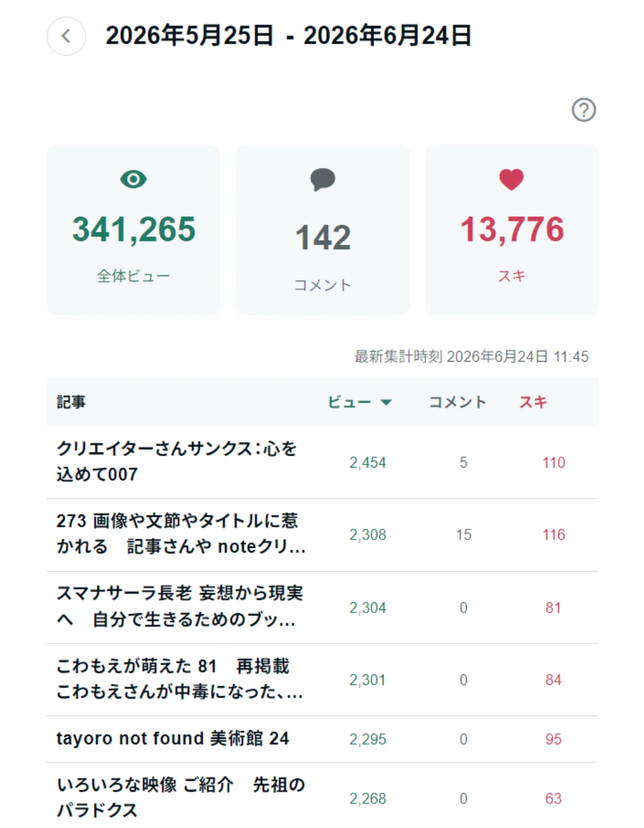
Task: Select the コメント 142 card
Action: 323,229
